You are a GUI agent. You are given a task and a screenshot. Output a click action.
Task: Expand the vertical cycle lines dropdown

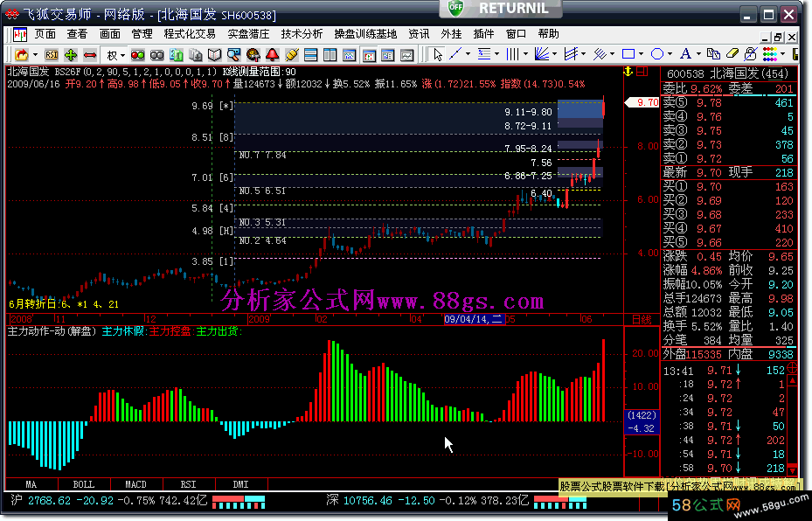point(525,54)
